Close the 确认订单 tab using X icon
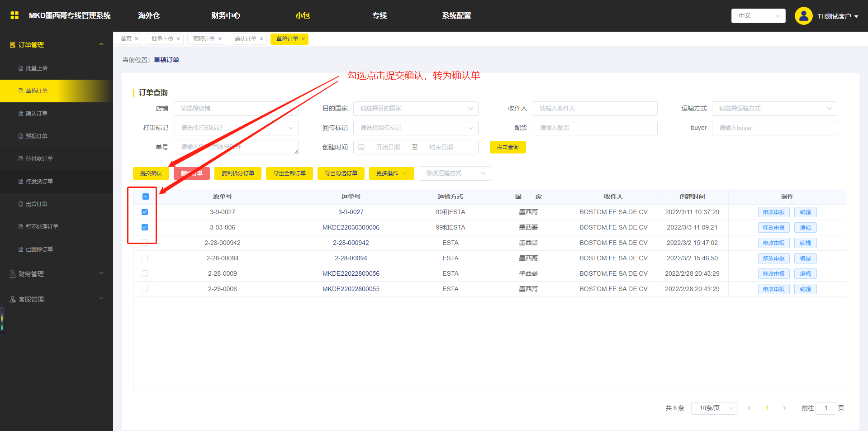The width and height of the screenshot is (868, 431). tap(261, 39)
